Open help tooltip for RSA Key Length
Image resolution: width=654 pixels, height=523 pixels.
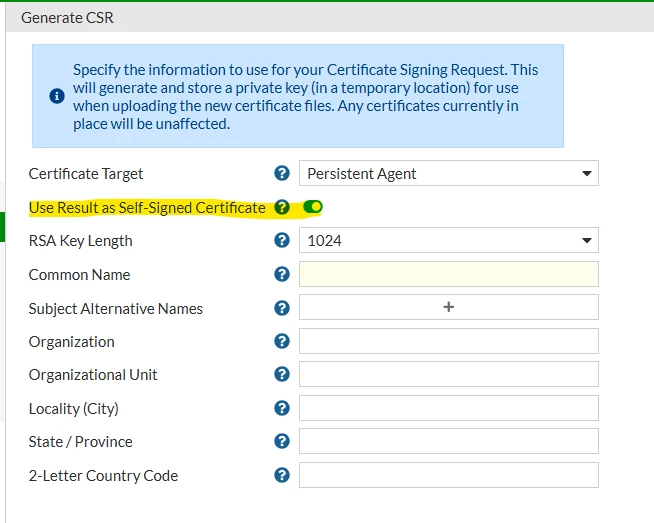pyautogui.click(x=282, y=240)
